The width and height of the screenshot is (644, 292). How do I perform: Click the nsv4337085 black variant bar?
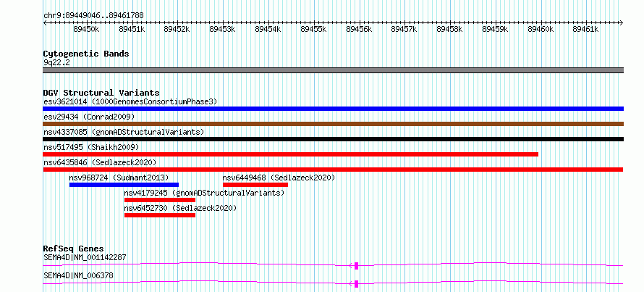(x=333, y=139)
